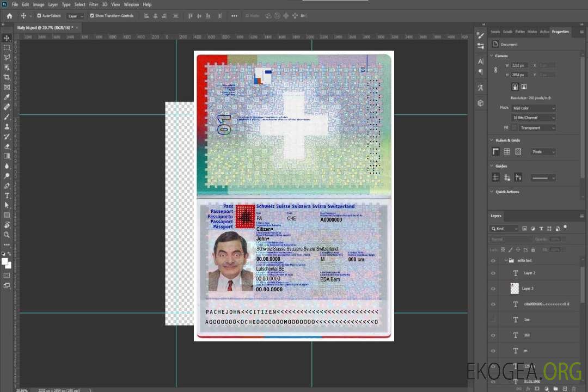Screen dimensions: 588x392
Task: Switch to the Actions tab
Action: click(x=544, y=32)
